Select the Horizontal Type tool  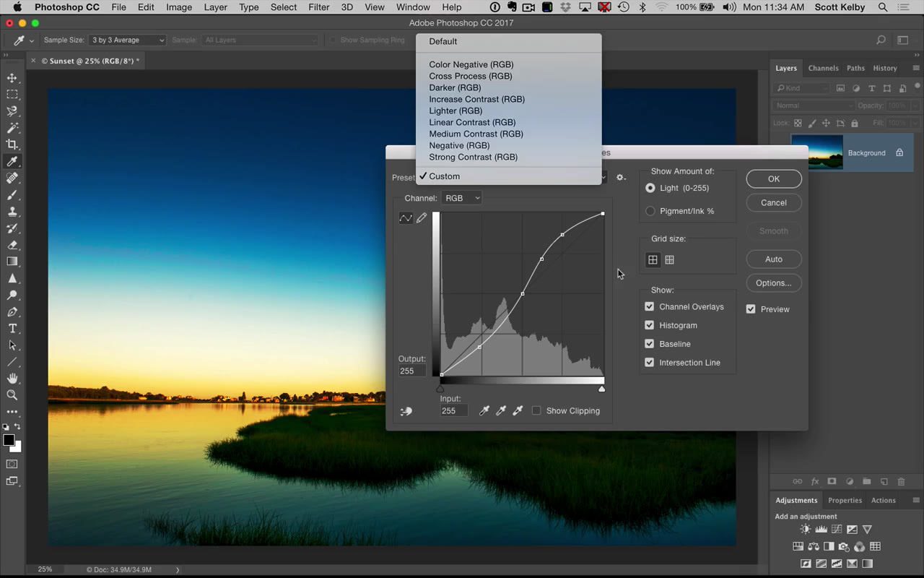[12, 328]
